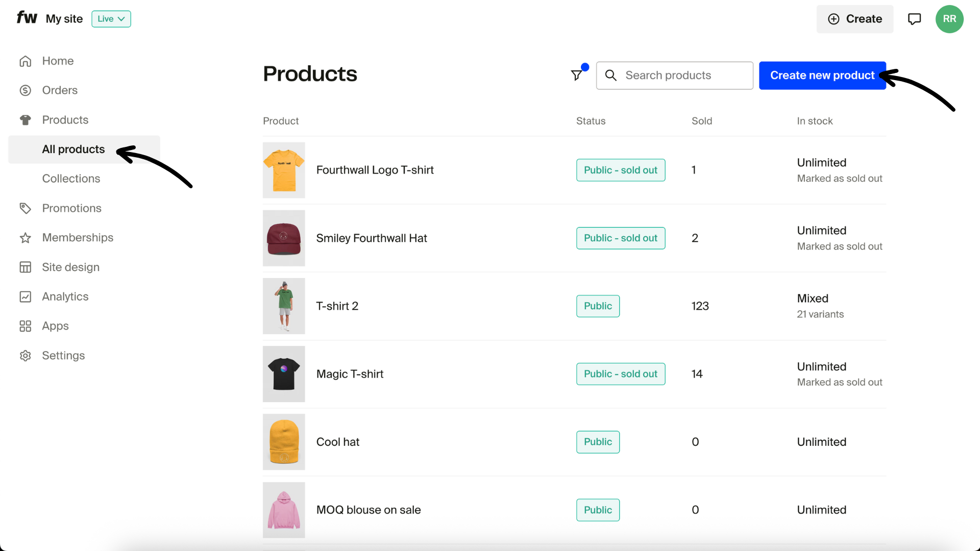
Task: Click the Site design layout icon
Action: pyautogui.click(x=26, y=267)
